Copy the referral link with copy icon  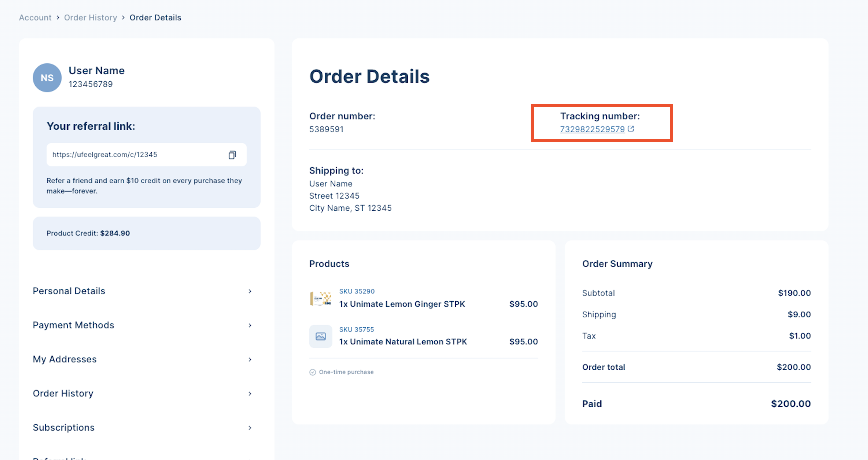coord(232,155)
